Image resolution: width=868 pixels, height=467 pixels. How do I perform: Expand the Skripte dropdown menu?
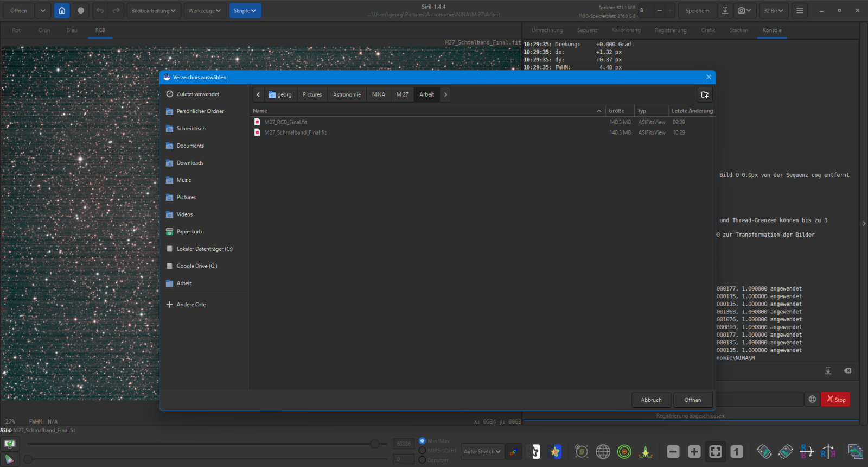coord(245,11)
